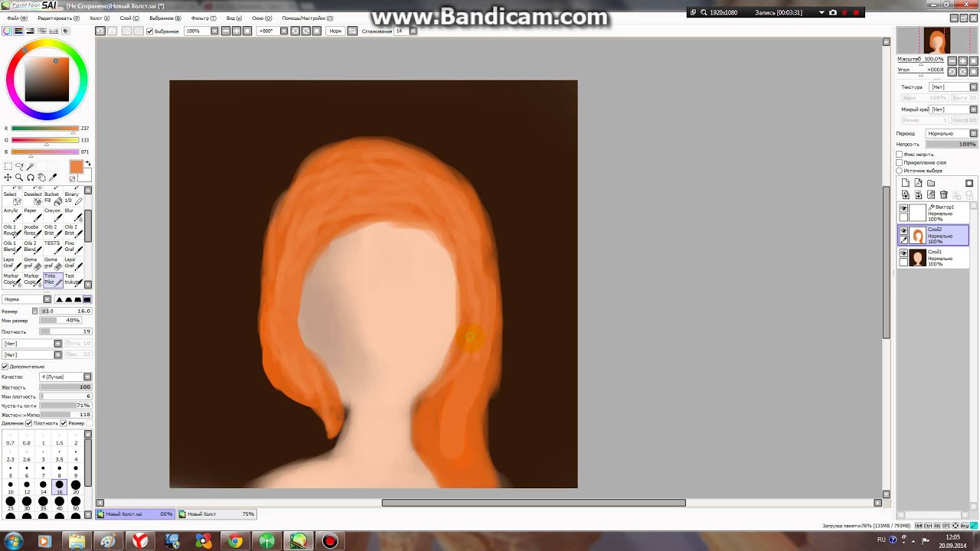980x551 pixels.
Task: Toggle the color wheel panel
Action: coord(7,31)
